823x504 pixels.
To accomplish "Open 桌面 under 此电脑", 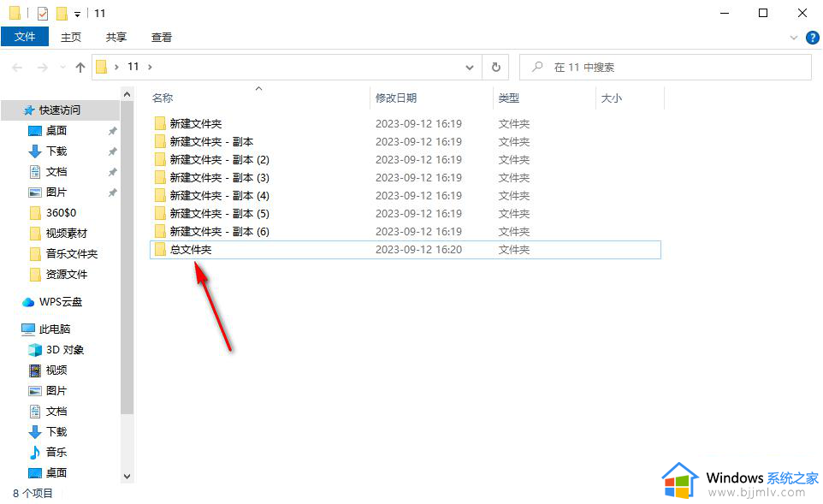I will [56, 472].
